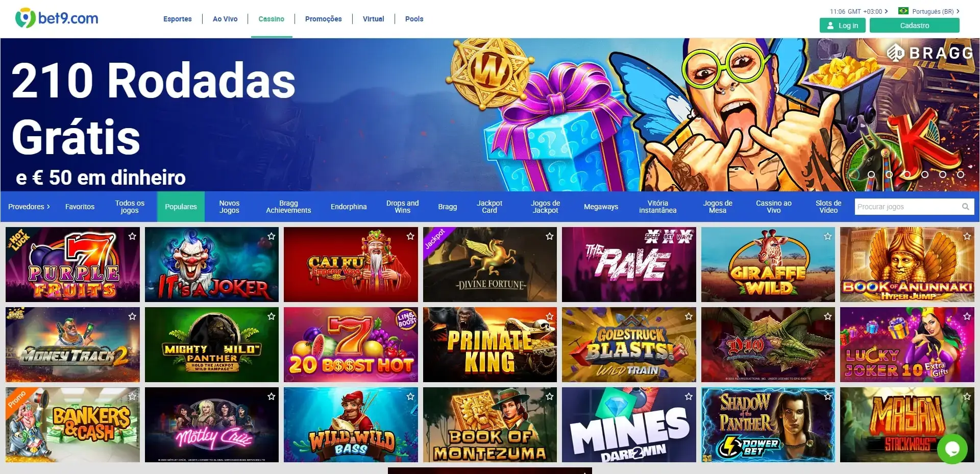Image resolution: width=980 pixels, height=474 pixels.
Task: Open the Promoções link
Action: tap(323, 19)
